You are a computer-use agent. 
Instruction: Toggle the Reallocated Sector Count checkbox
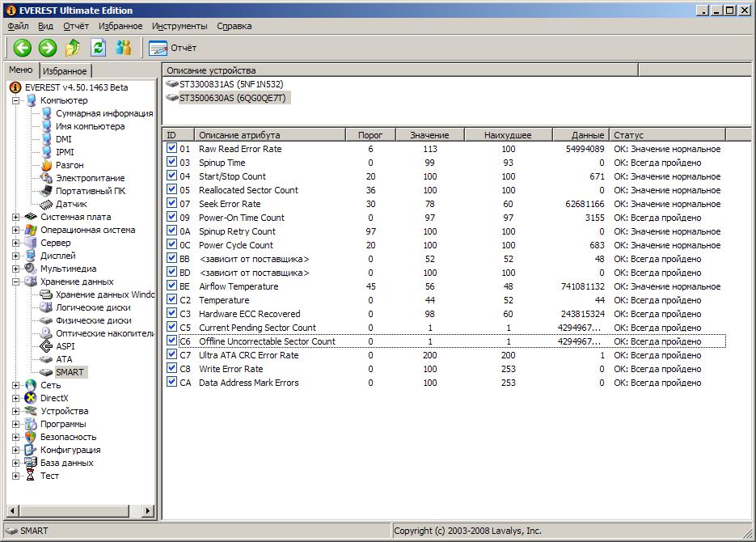click(x=171, y=190)
